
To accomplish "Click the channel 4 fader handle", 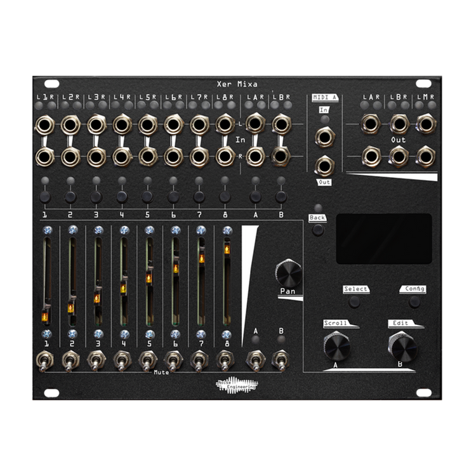I will click(123, 288).
